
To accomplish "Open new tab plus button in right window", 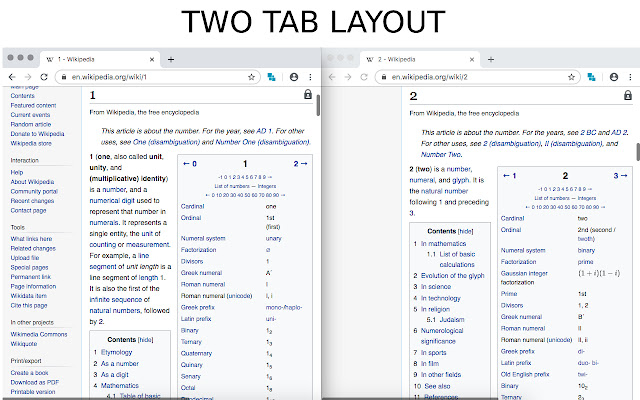I will click(x=491, y=60).
